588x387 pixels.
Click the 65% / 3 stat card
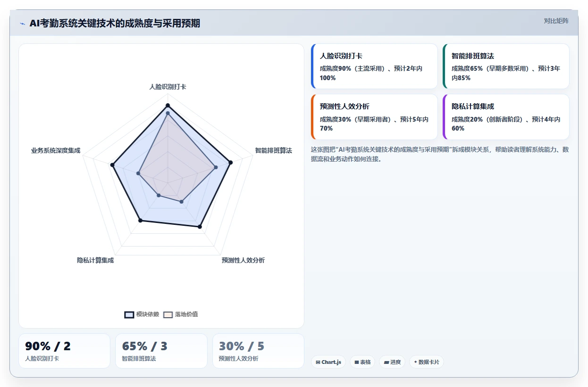tap(161, 351)
